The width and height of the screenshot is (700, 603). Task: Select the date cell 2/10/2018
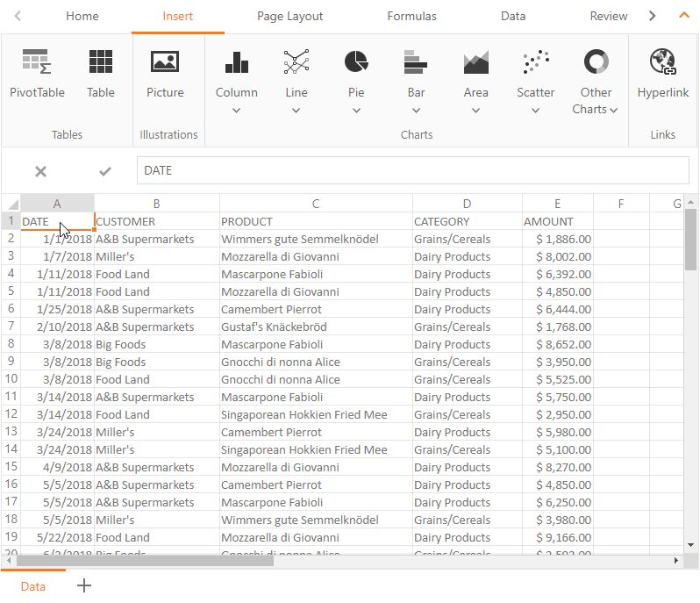point(57,327)
